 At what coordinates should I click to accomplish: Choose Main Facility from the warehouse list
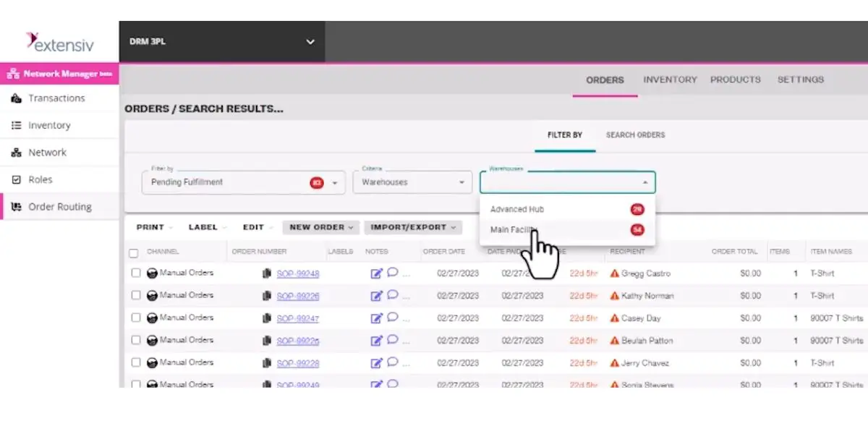point(568,230)
